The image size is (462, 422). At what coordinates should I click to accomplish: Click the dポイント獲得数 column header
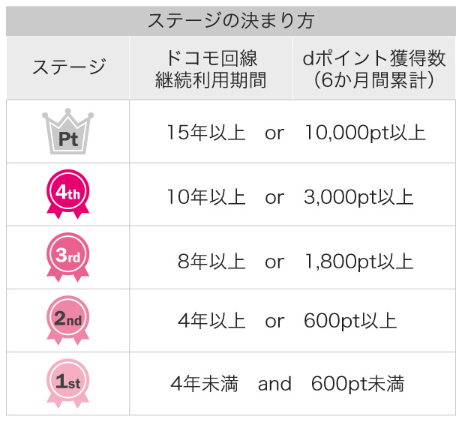pyautogui.click(x=374, y=68)
